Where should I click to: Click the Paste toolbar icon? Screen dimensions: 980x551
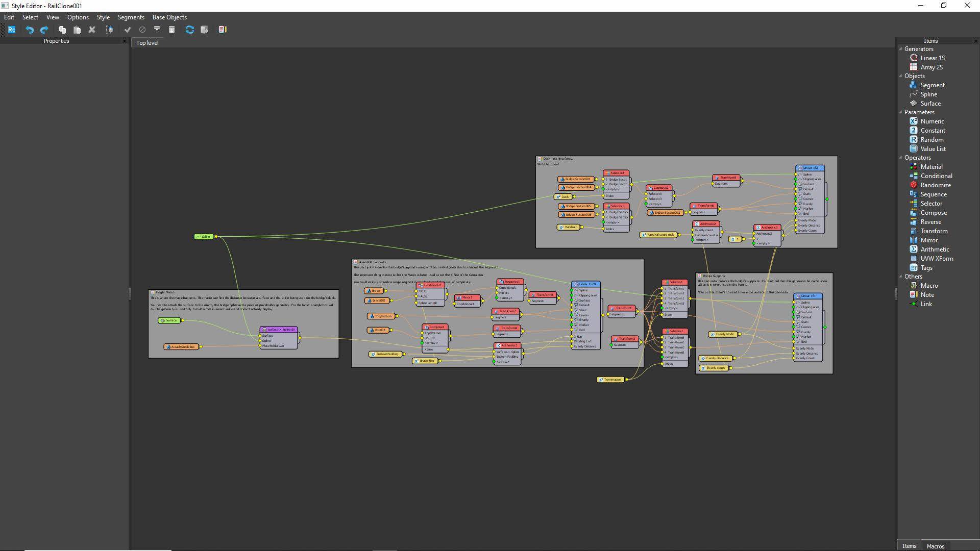pos(77,30)
